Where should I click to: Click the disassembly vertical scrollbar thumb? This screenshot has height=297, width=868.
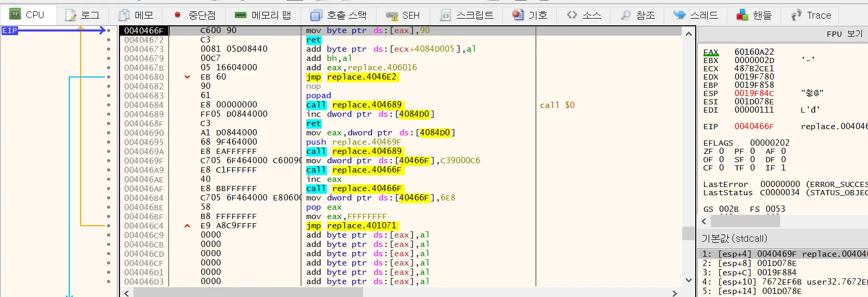click(x=688, y=233)
